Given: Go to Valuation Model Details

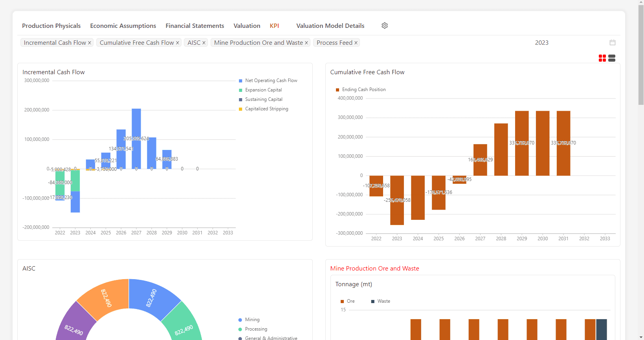Looking at the screenshot, I should coord(330,26).
